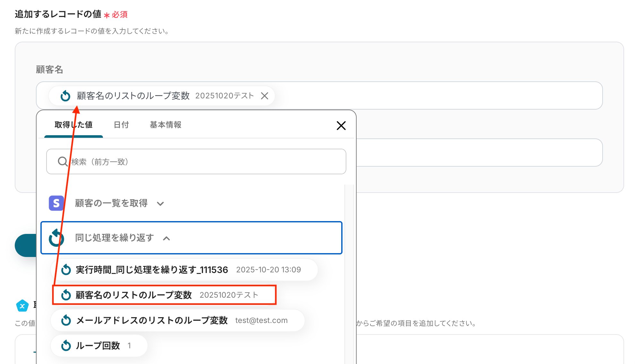Click the loop icon beside メールアドレス item
635x364 pixels.
pyautogui.click(x=66, y=320)
